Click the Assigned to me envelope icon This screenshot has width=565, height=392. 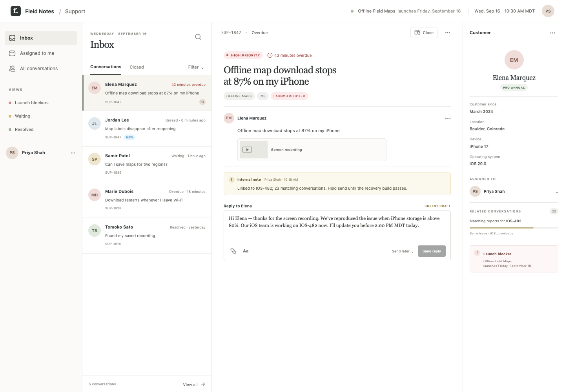coord(12,53)
